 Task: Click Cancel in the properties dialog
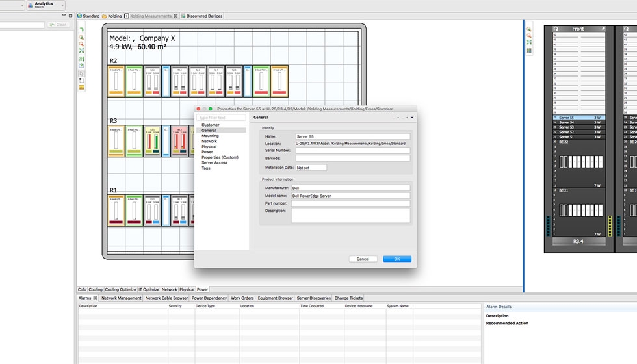click(363, 259)
